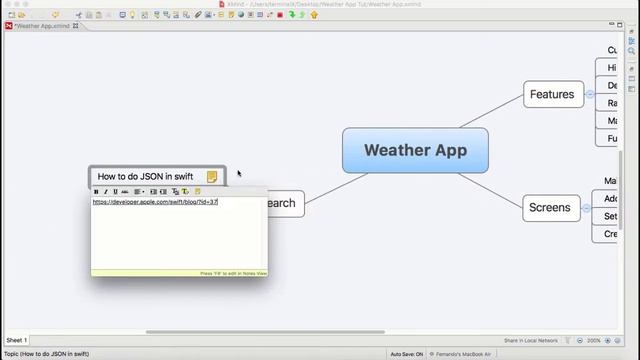The height and width of the screenshot is (360, 640).
Task: Click the clipboard paste icon in toolbar
Action: click(x=99, y=15)
